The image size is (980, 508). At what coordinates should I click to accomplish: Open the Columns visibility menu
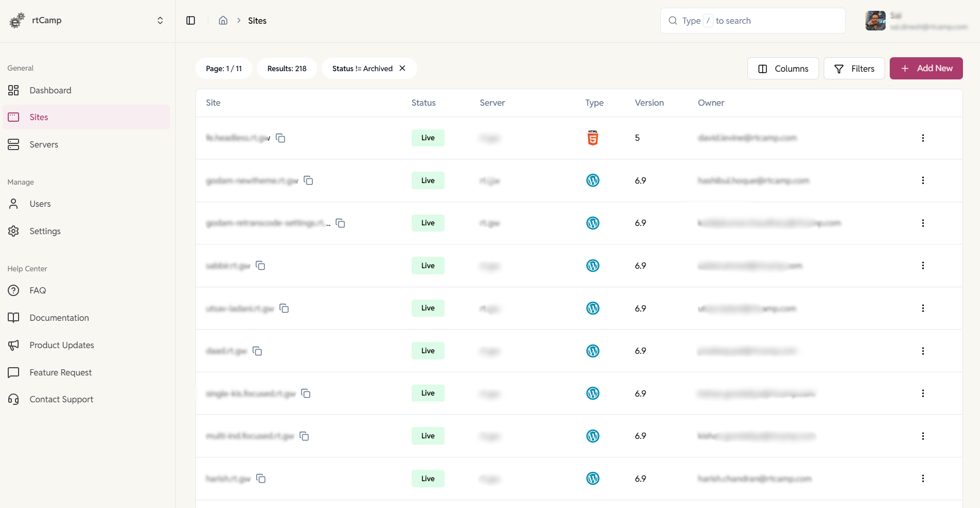(x=782, y=69)
